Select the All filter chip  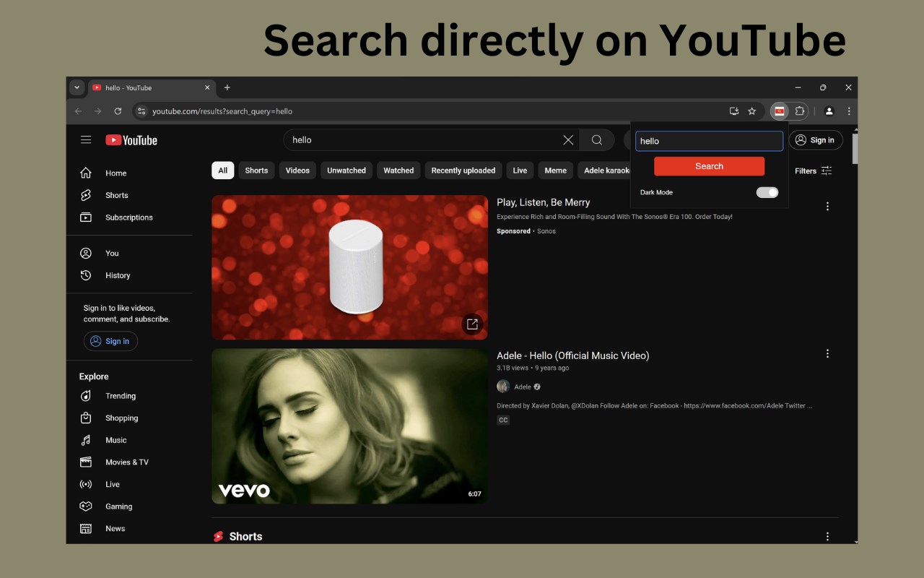pyautogui.click(x=223, y=171)
